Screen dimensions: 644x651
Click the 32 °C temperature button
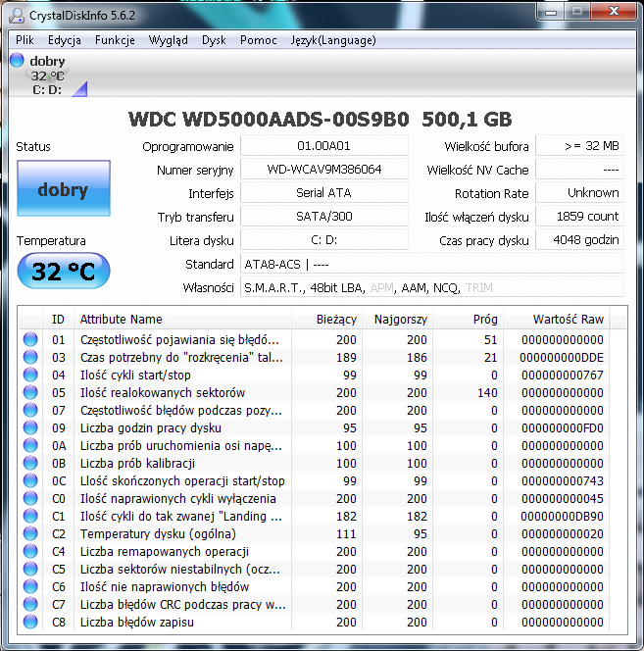pyautogui.click(x=64, y=271)
